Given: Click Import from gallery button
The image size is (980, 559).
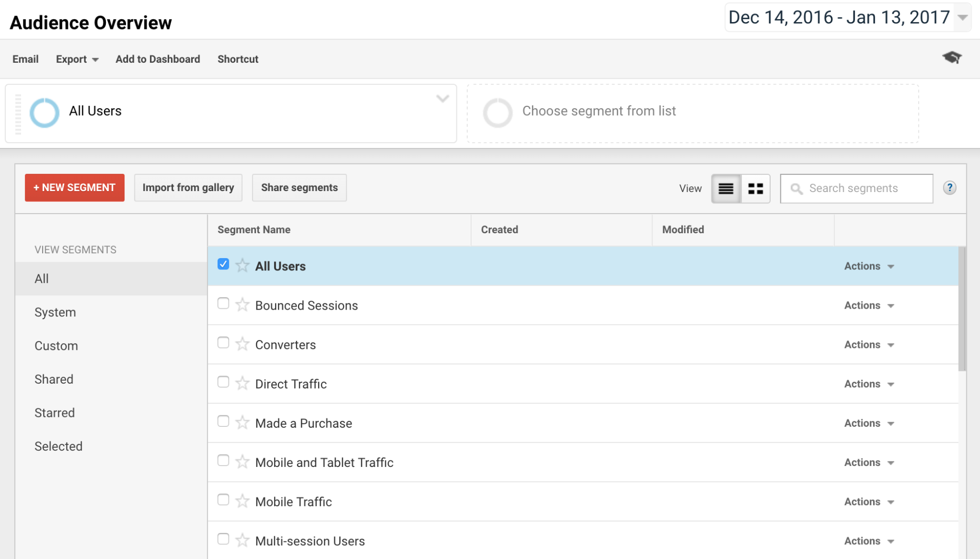Looking at the screenshot, I should (188, 188).
